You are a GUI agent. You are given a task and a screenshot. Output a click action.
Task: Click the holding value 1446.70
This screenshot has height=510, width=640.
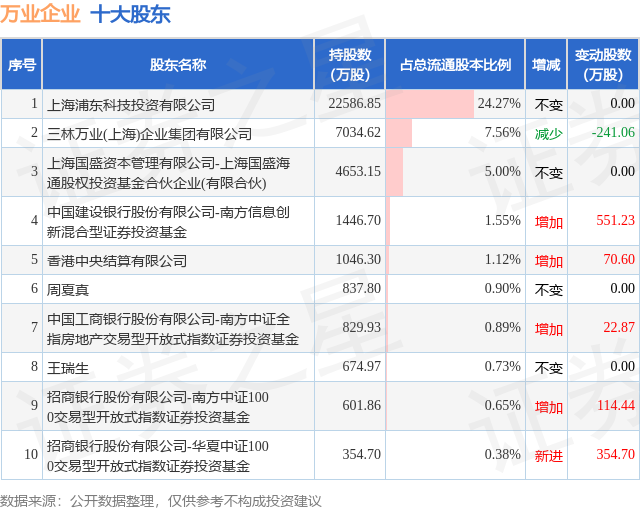pyautogui.click(x=358, y=220)
